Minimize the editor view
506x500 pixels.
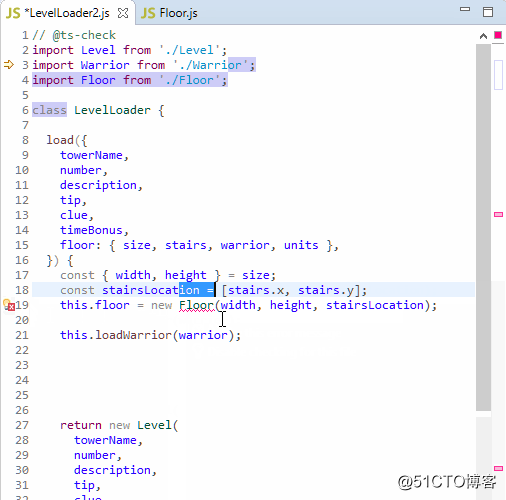coord(465,9)
